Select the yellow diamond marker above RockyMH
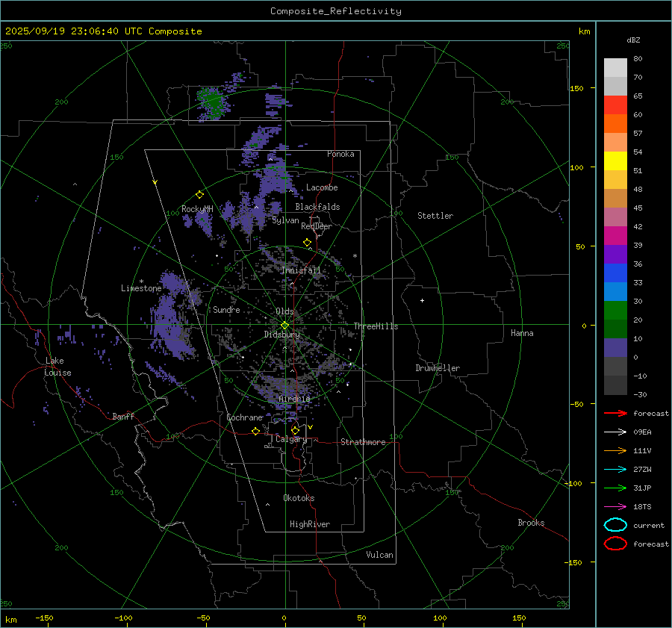The width and height of the screenshot is (672, 628). [x=199, y=194]
